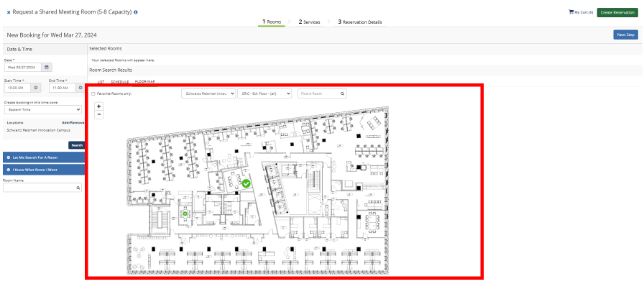Click the Next Step button

click(625, 35)
